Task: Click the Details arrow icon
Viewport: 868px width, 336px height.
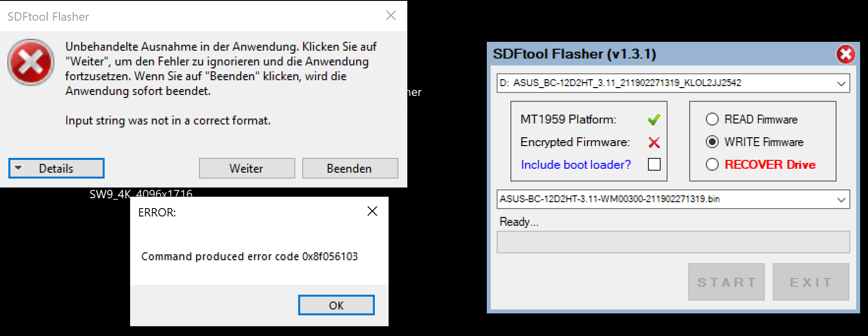Action: pos(18,168)
